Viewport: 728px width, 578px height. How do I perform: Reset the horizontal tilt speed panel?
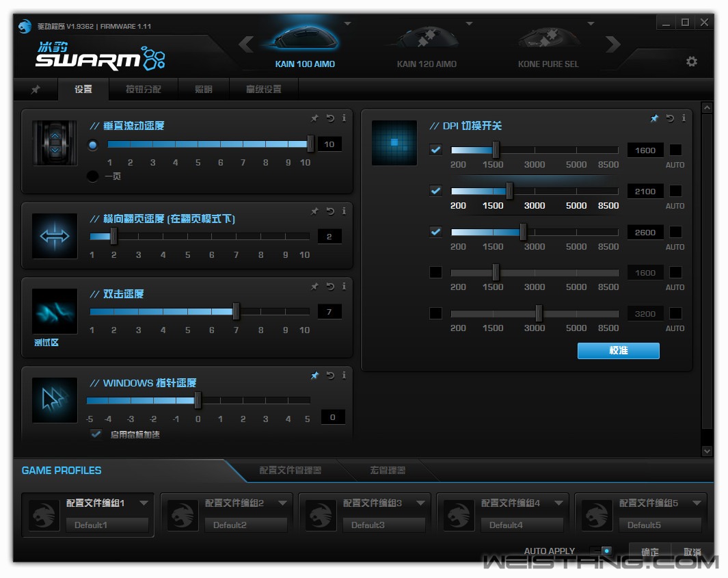point(330,211)
